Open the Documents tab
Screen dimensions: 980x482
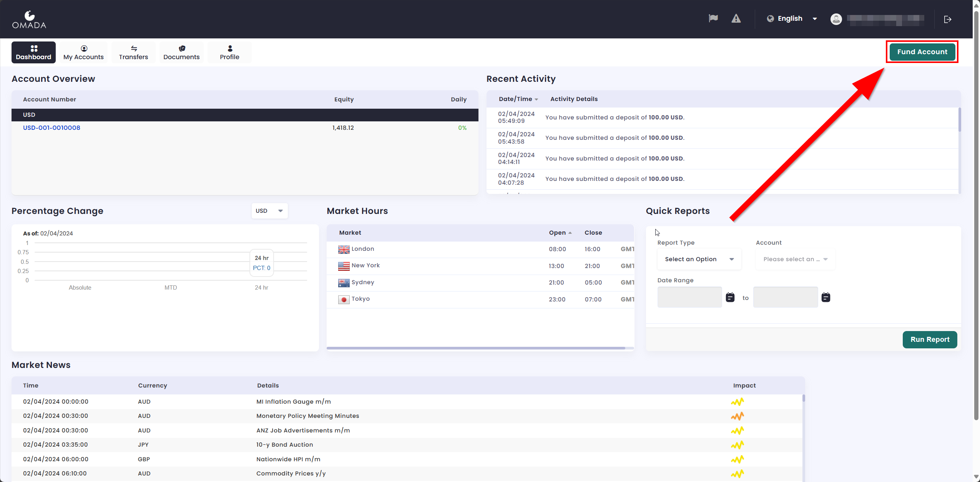(x=181, y=53)
